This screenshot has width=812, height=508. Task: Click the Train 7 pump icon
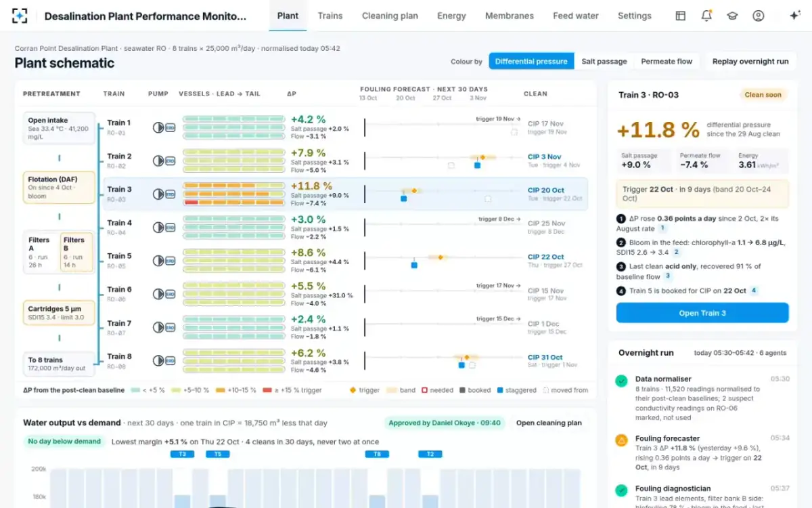click(x=158, y=328)
